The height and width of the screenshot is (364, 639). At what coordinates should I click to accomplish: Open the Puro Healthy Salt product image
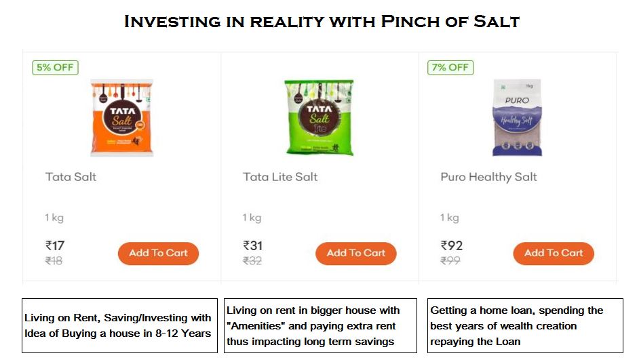click(x=518, y=118)
